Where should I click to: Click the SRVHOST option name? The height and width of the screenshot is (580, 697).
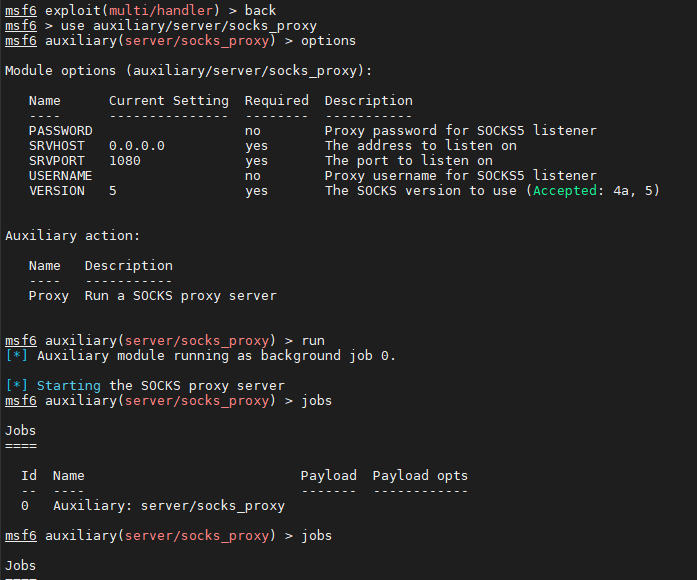pyautogui.click(x=56, y=146)
